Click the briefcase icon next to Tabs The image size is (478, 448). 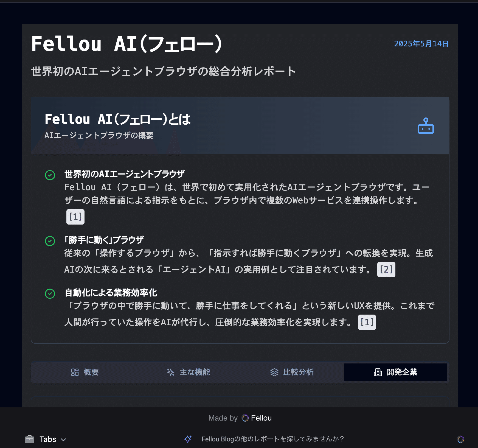tap(30, 439)
